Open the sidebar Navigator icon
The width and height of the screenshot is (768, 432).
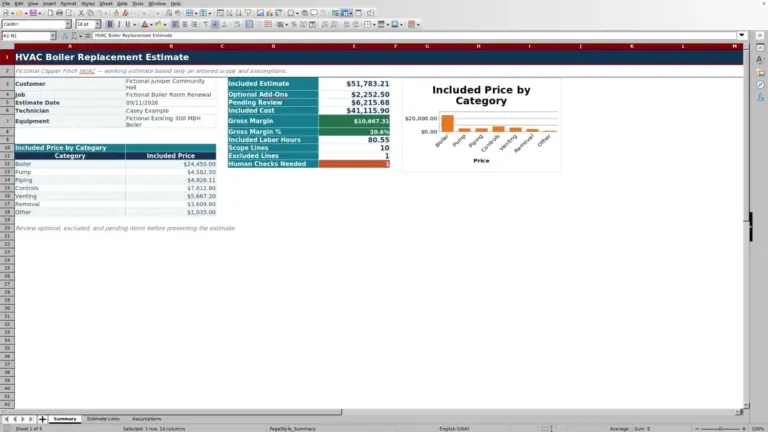[760, 85]
